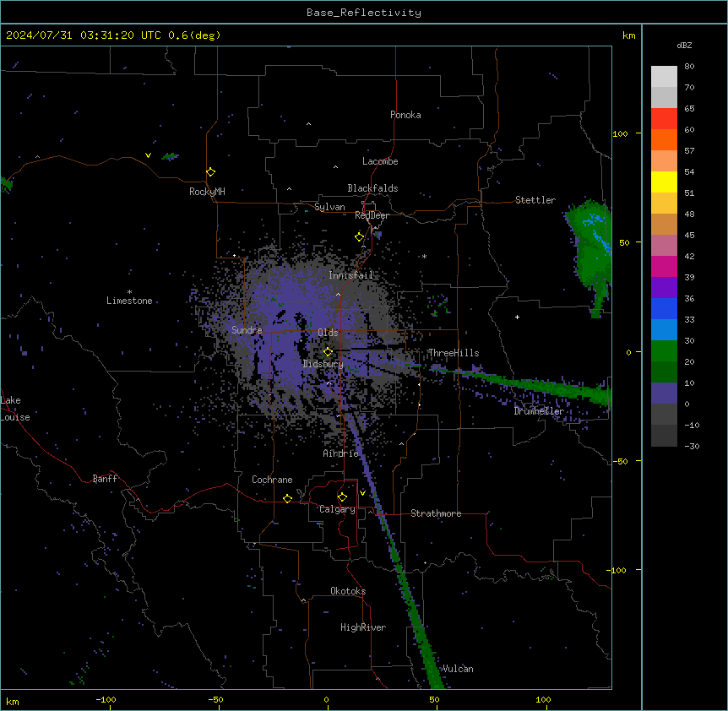Click the Olds label

[x=328, y=333]
